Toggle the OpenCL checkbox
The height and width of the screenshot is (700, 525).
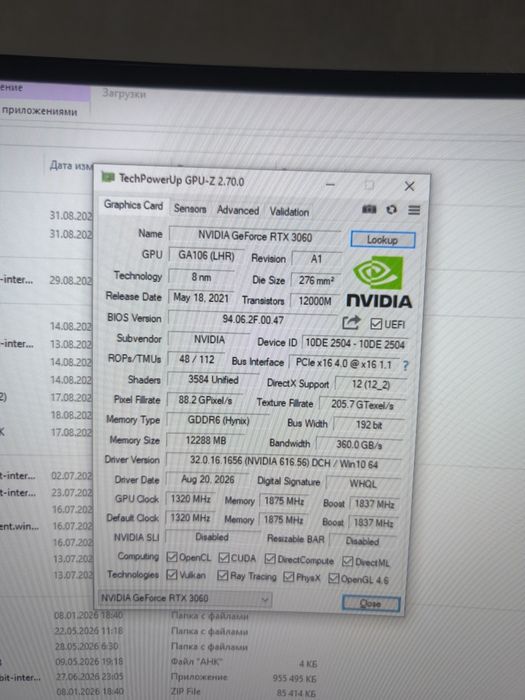(x=172, y=557)
